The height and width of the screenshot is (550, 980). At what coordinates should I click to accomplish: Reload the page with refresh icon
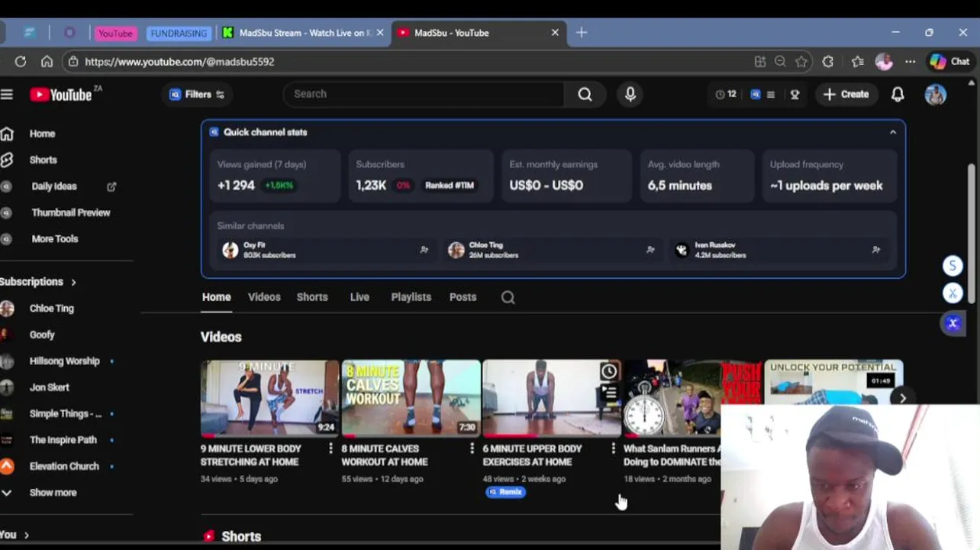[21, 61]
